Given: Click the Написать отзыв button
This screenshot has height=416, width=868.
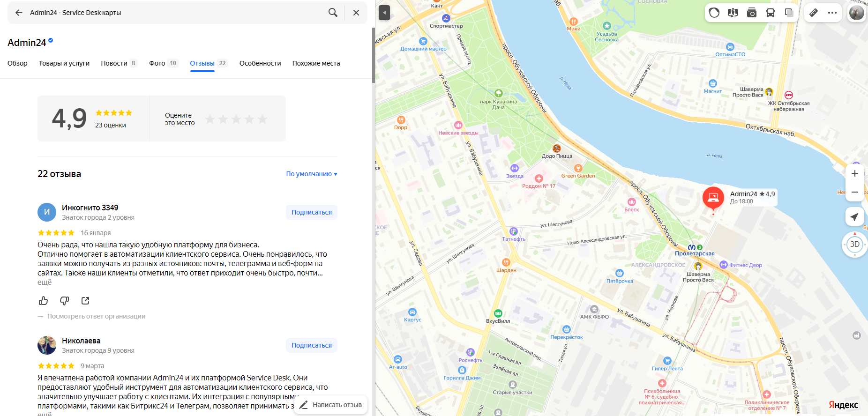Looking at the screenshot, I should click(331, 405).
